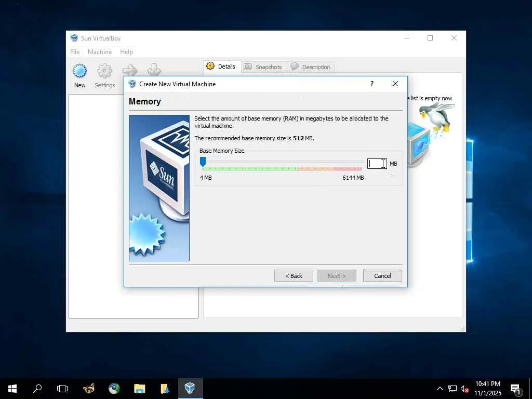The image size is (532, 399).
Task: Click the memory slider track's green zone
Action: 249,169
